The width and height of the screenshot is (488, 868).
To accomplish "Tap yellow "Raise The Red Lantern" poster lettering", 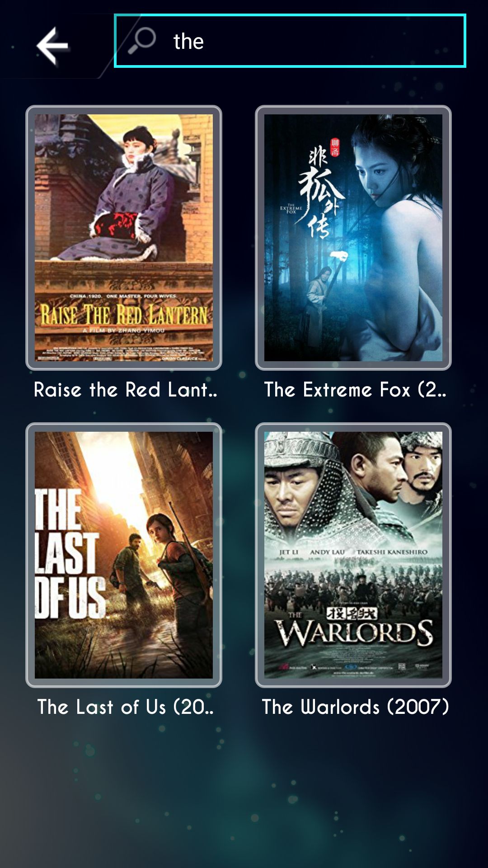I will click(x=124, y=314).
